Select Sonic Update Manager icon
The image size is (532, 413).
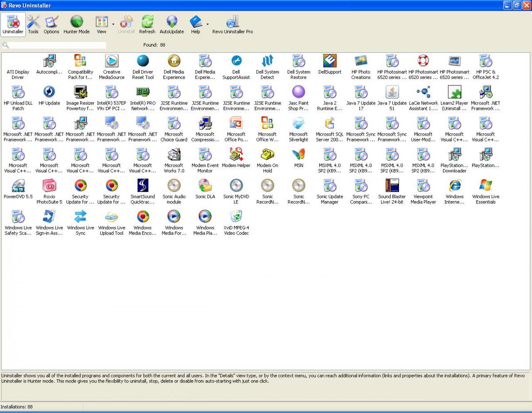pyautogui.click(x=330, y=185)
